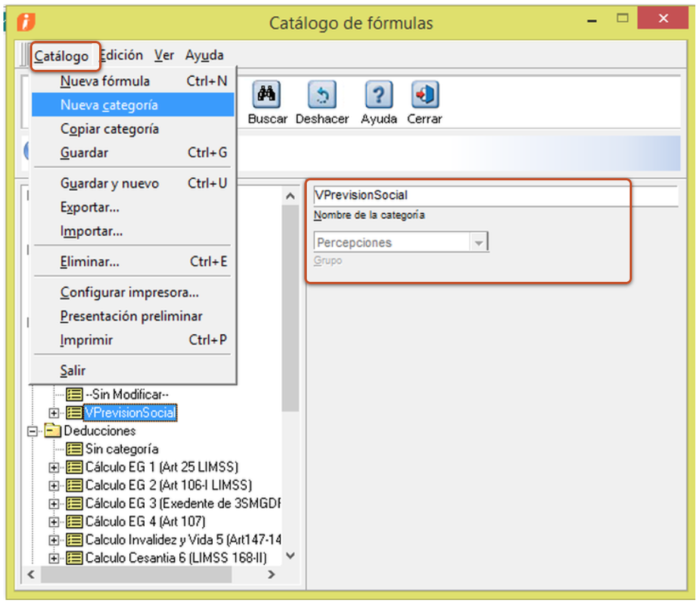700x604 pixels.
Task: Open Configurar impresora... entry
Action: [x=133, y=292]
